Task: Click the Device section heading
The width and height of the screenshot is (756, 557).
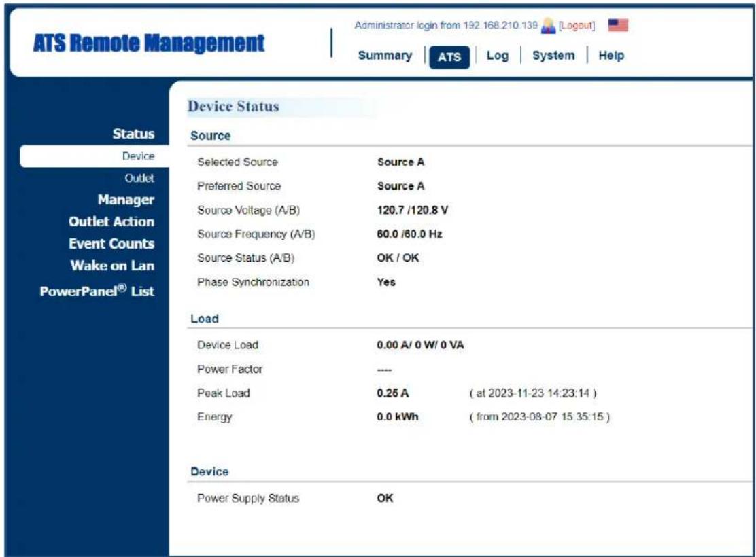Action: click(x=209, y=471)
